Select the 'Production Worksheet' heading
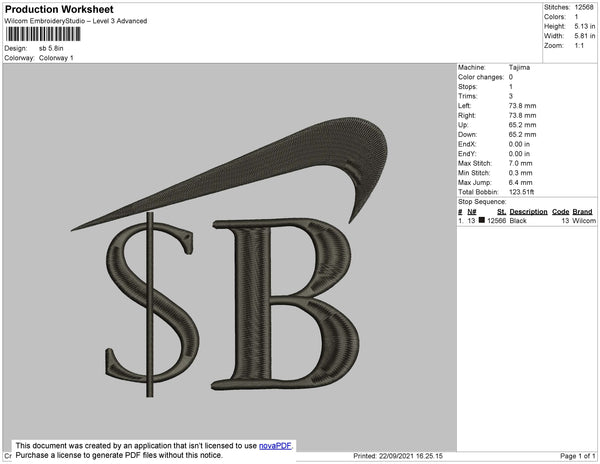This screenshot has width=600, height=464. point(59,10)
